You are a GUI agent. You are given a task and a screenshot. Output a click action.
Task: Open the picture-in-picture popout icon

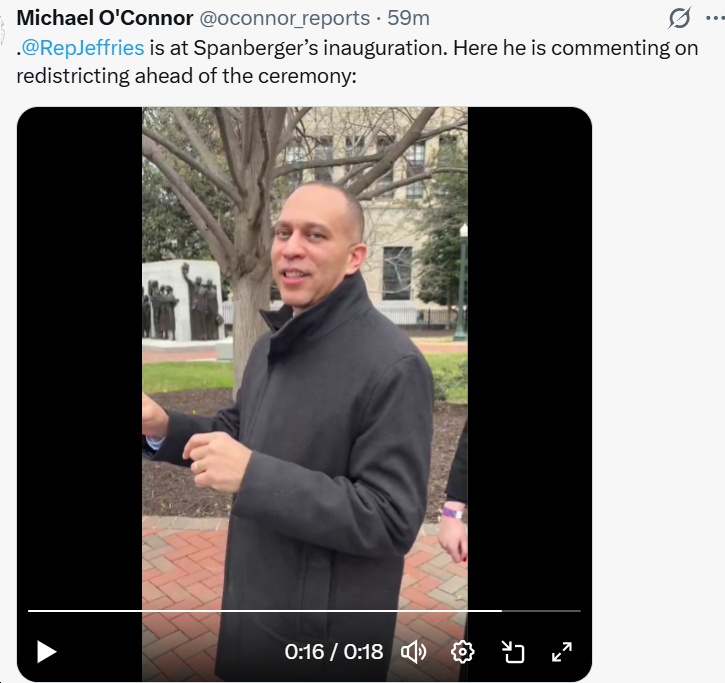(513, 652)
